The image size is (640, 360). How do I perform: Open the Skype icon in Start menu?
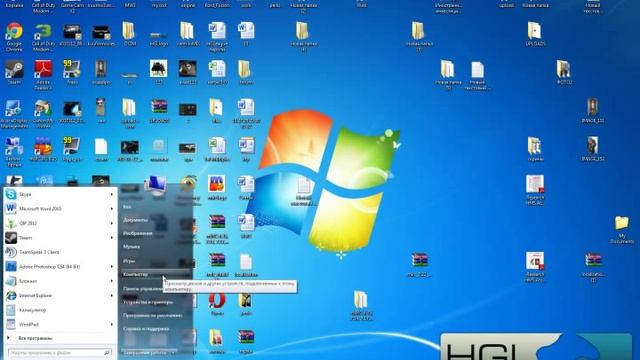tap(11, 194)
